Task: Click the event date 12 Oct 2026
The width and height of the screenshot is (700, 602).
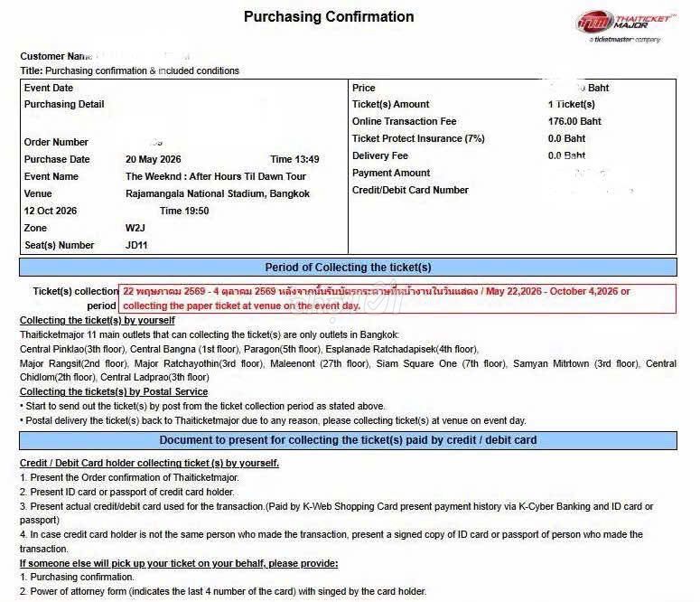Action: (x=51, y=211)
